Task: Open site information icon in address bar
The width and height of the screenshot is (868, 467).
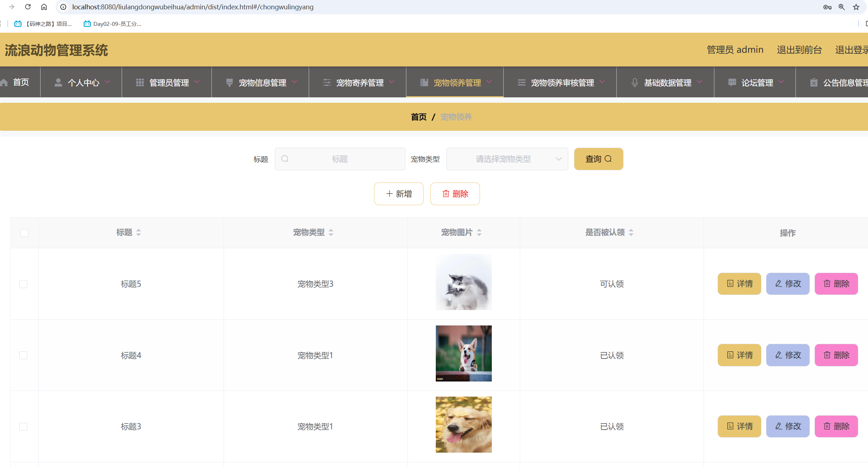Action: tap(63, 7)
